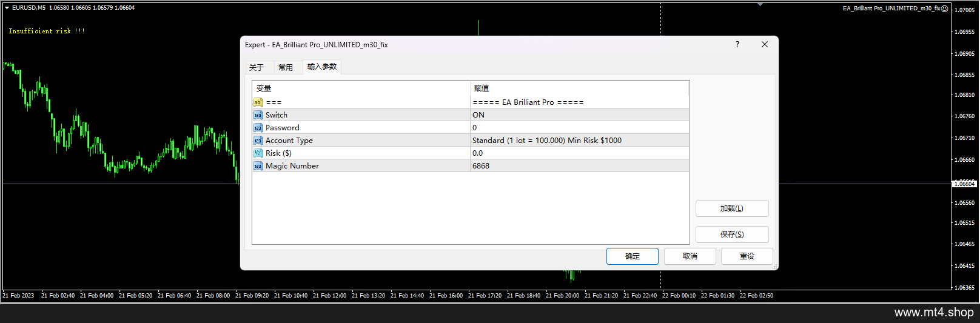Click the help question mark in dialog title
980x323 pixels.
click(737, 44)
